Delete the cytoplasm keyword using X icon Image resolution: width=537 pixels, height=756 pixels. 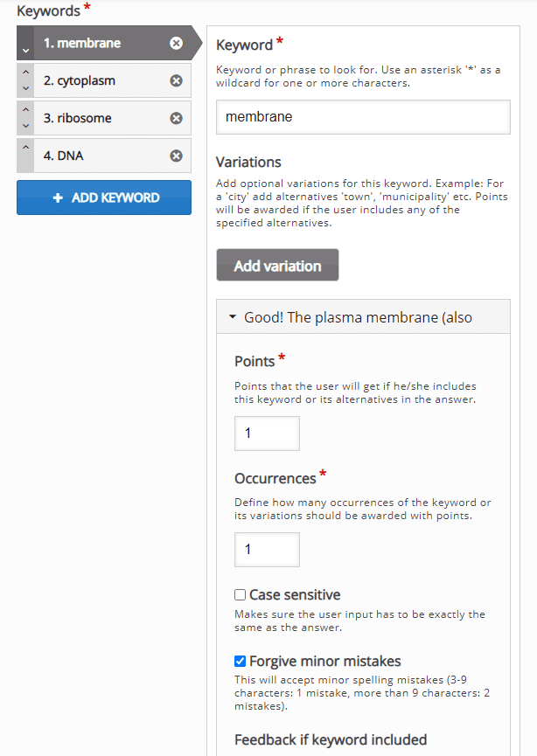(x=176, y=80)
